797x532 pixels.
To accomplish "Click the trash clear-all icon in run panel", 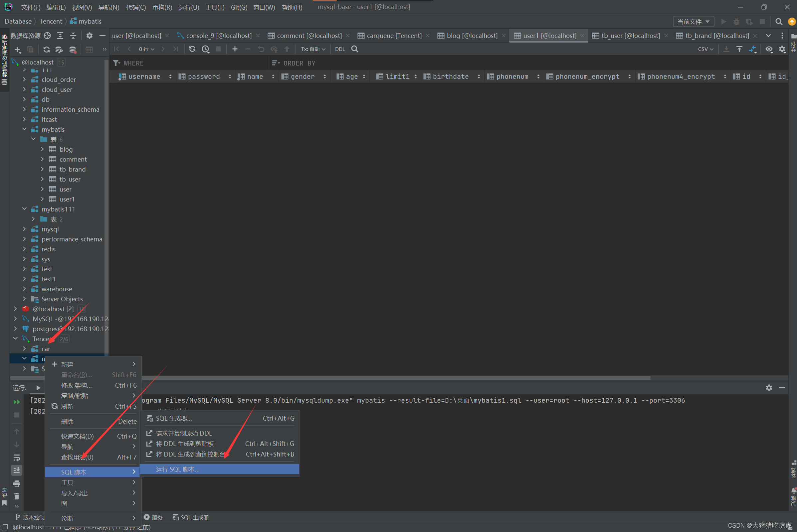I will click(x=17, y=496).
